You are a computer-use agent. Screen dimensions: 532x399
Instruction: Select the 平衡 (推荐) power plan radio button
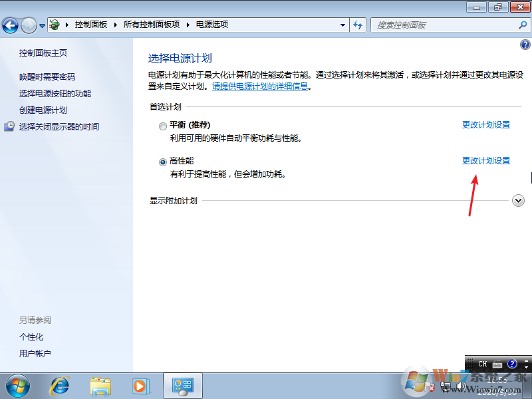pyautogui.click(x=162, y=126)
